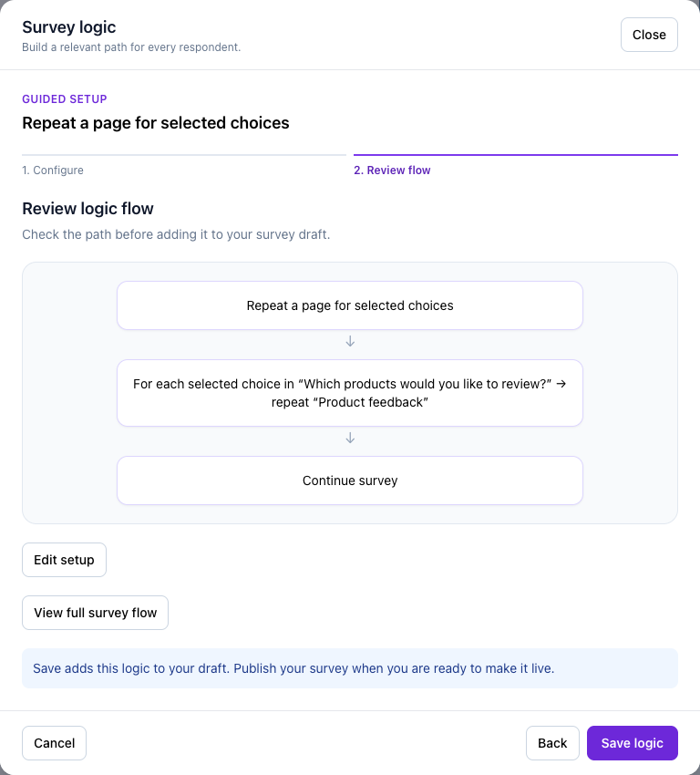Click the Survey logic dialog title
Screen dimensions: 700x775
[x=69, y=27]
